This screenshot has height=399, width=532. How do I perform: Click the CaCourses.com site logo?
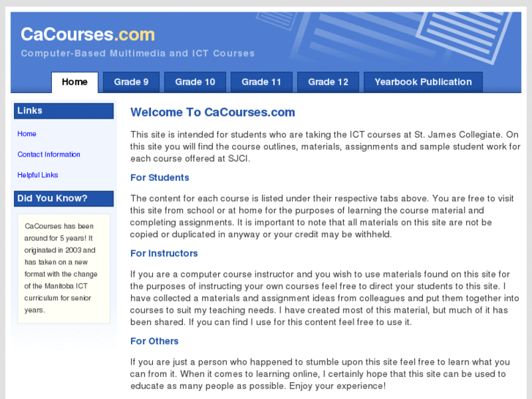pyautogui.click(x=88, y=34)
